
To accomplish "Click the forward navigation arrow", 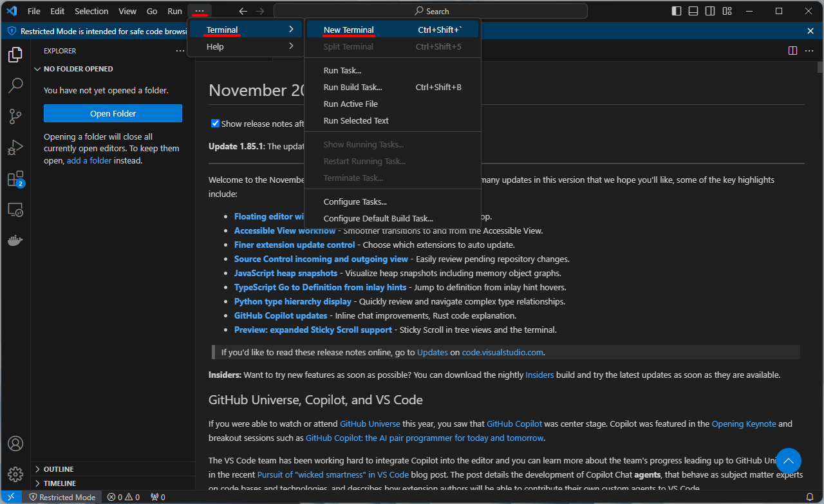I will [x=259, y=11].
